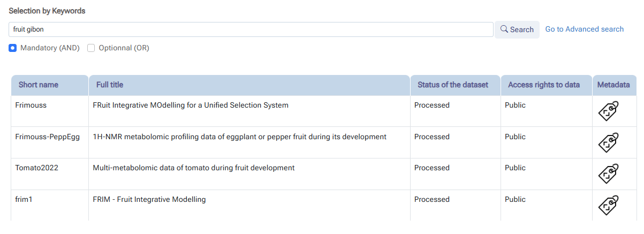Open metadata tag icon for Tomato2022
The image size is (644, 234).
[608, 174]
